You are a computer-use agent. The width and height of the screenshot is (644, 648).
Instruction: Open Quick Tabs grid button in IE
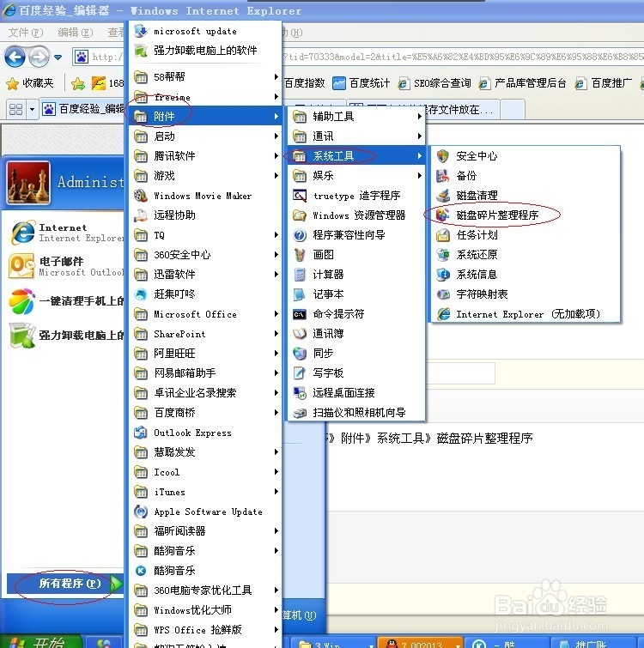(16, 110)
